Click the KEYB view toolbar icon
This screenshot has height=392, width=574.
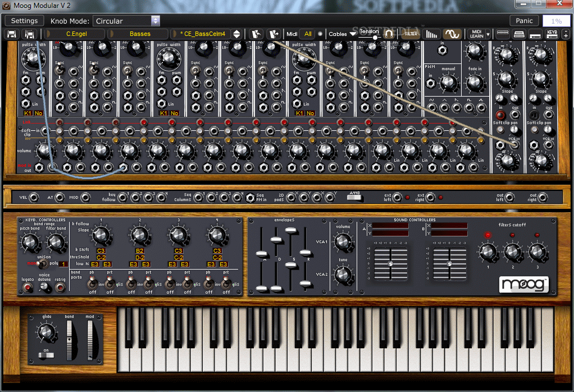pyautogui.click(x=552, y=34)
